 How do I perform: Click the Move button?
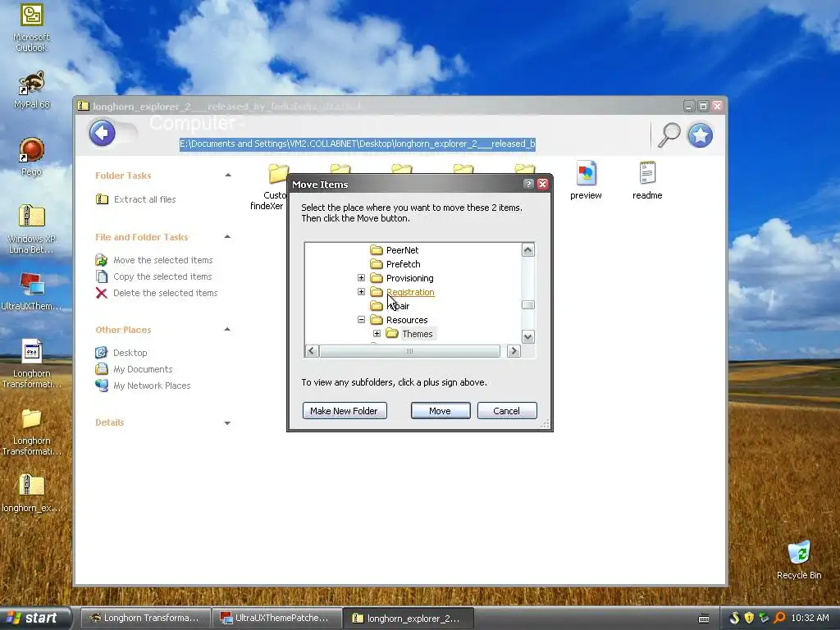click(x=441, y=411)
